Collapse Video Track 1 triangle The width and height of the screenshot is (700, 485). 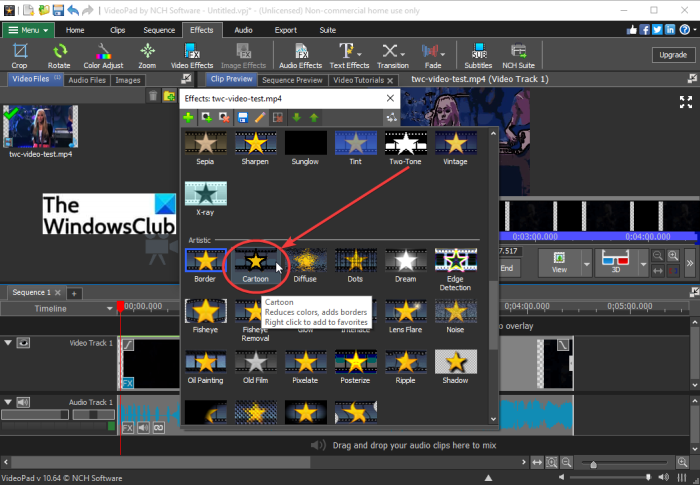(8, 343)
